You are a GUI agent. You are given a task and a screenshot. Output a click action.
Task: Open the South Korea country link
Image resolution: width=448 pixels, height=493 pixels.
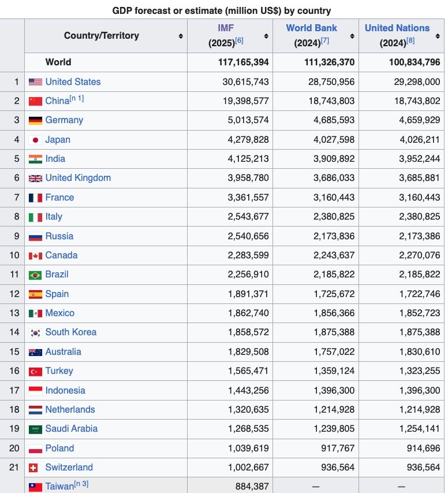coord(70,333)
